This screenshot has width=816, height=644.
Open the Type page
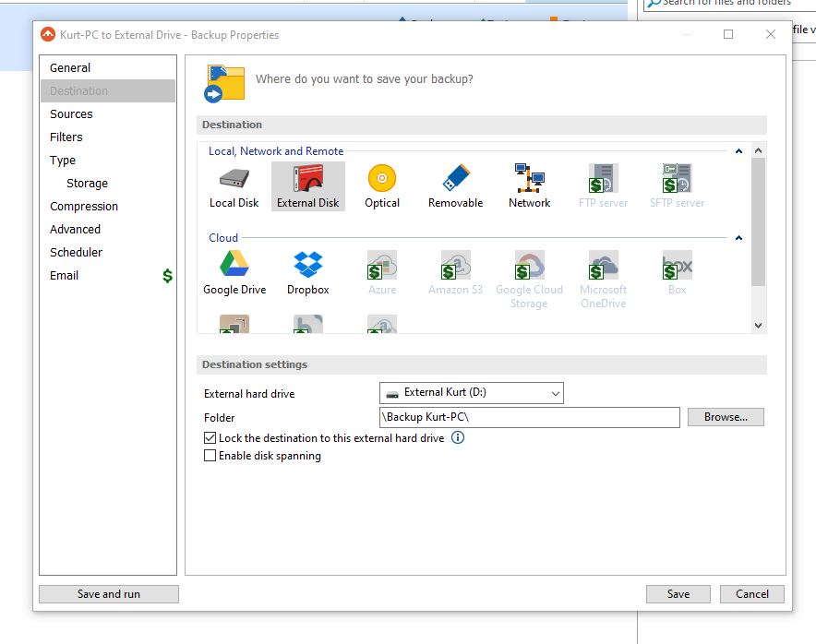click(x=108, y=161)
